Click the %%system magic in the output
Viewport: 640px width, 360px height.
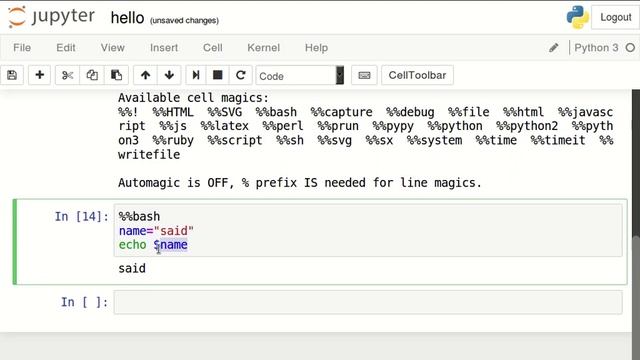(434, 140)
